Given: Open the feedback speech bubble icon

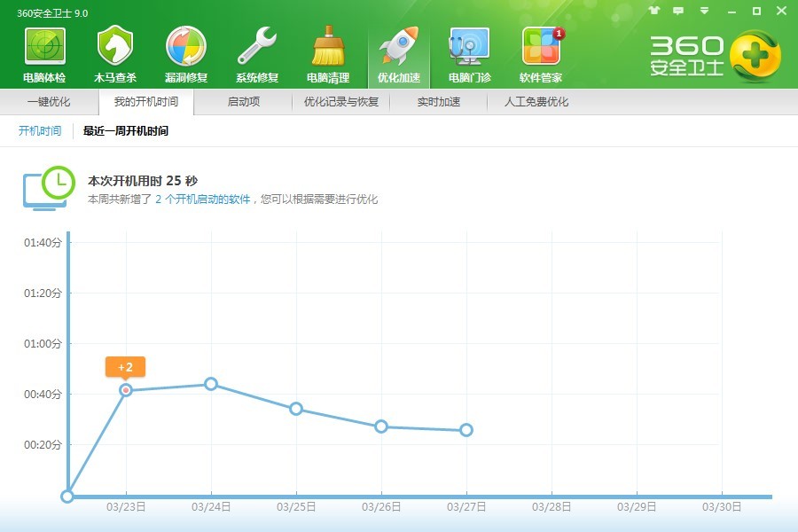Looking at the screenshot, I should (678, 11).
